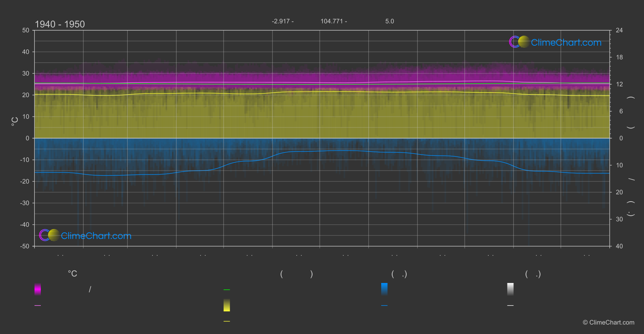
Task: Select the '1940 - 1950' chart title
Action: 60,24
